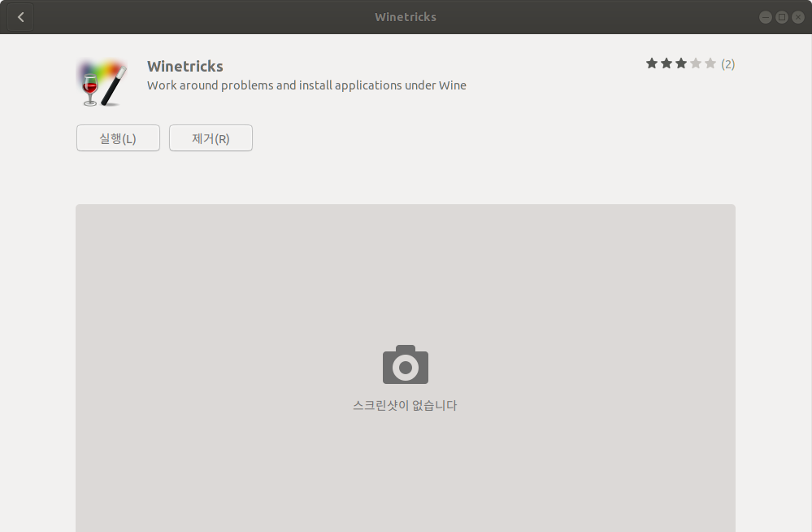
Task: Open reviews via the star rating
Action: (x=680, y=63)
